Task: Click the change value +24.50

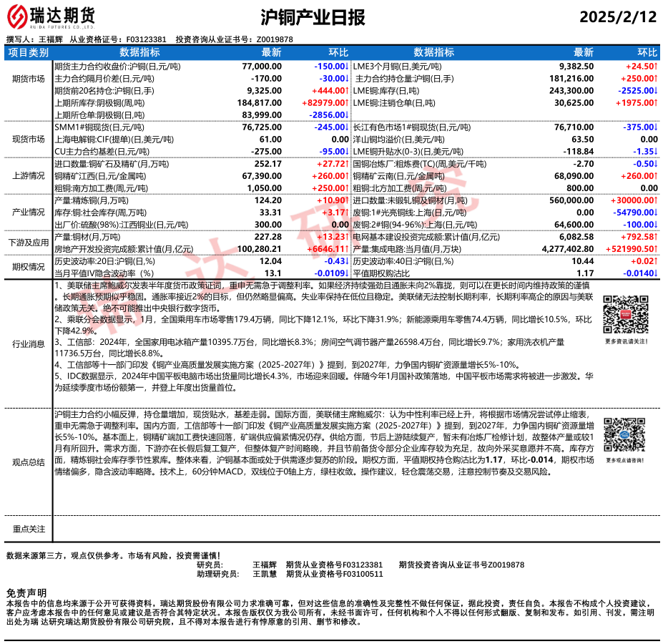Action: (x=642, y=67)
